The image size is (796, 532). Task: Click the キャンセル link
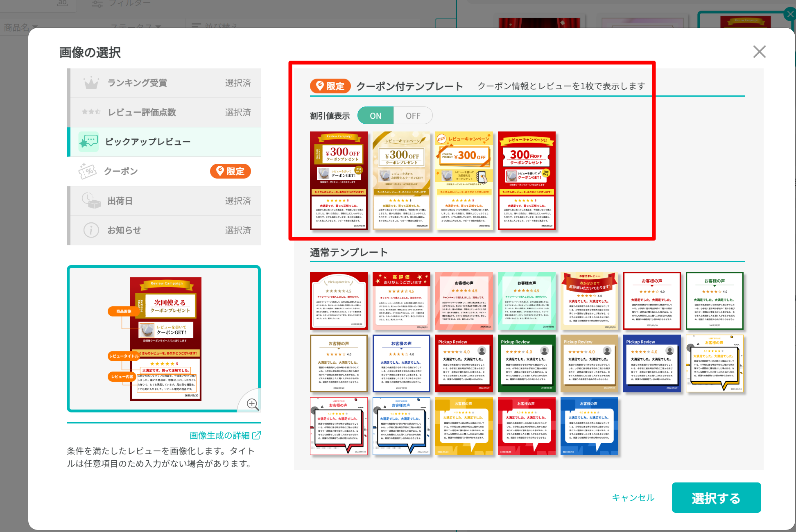pyautogui.click(x=633, y=498)
